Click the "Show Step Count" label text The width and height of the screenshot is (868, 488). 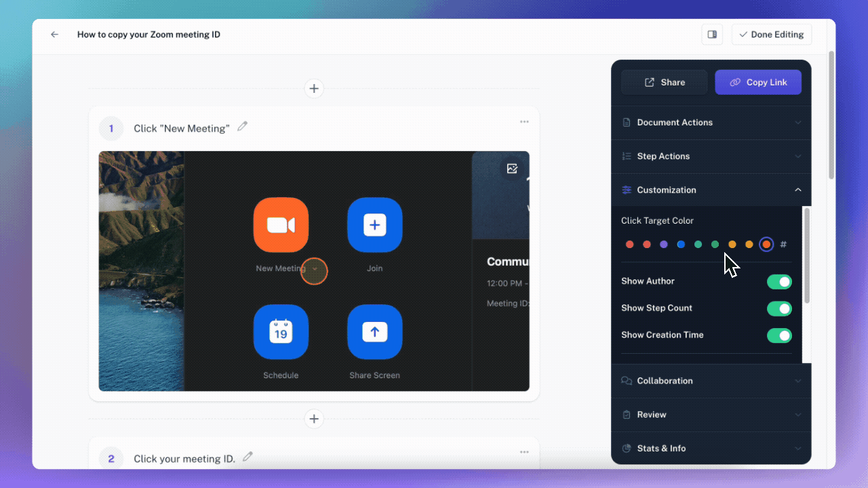[x=656, y=308]
